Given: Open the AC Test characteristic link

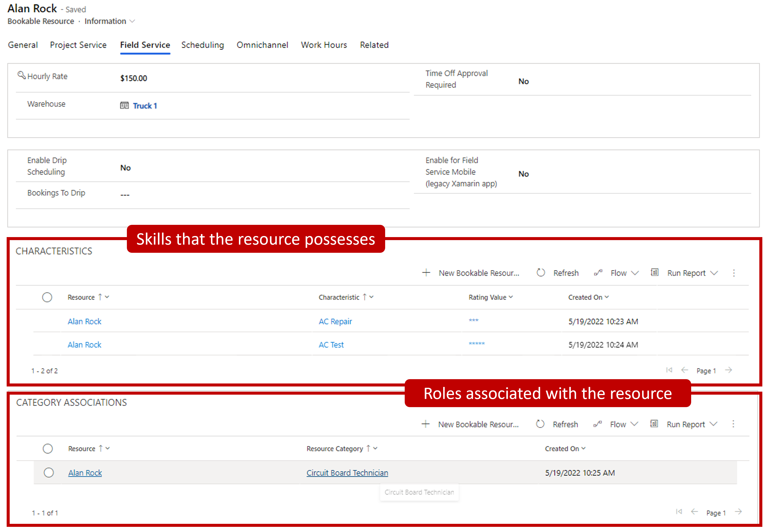Looking at the screenshot, I should tap(331, 345).
